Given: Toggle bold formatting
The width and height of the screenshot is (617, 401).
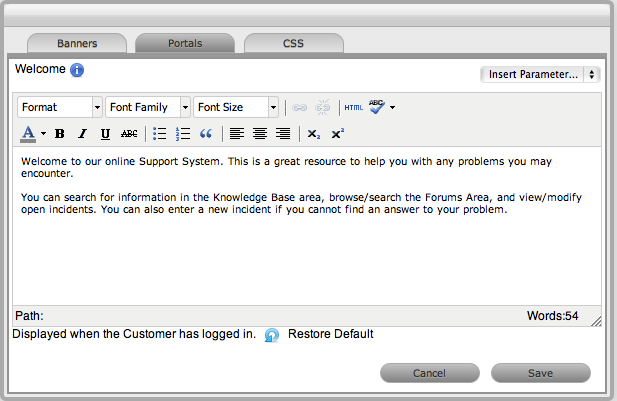Looking at the screenshot, I should [60, 134].
